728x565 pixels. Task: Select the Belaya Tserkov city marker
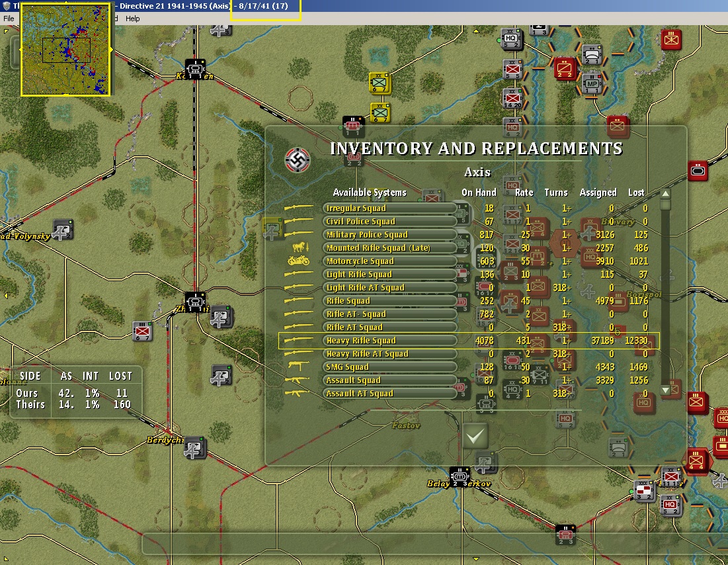click(460, 477)
